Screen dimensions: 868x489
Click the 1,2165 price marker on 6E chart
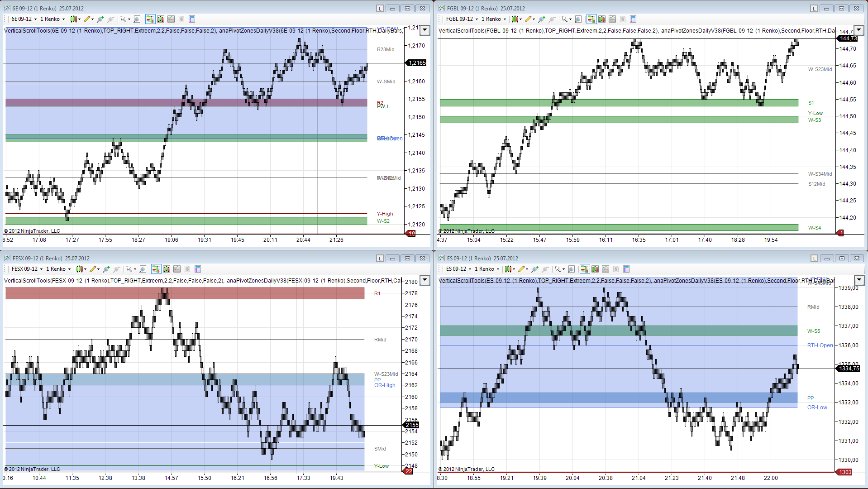[416, 63]
